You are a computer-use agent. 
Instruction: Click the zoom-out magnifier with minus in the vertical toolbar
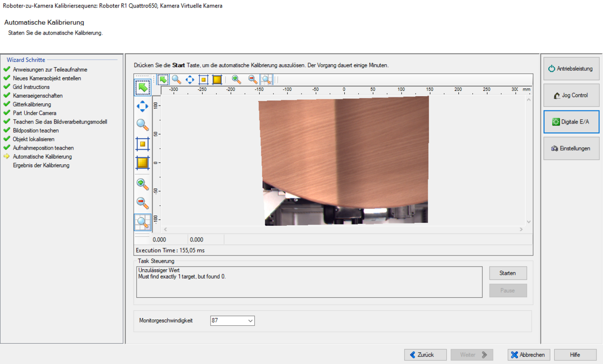click(x=143, y=203)
